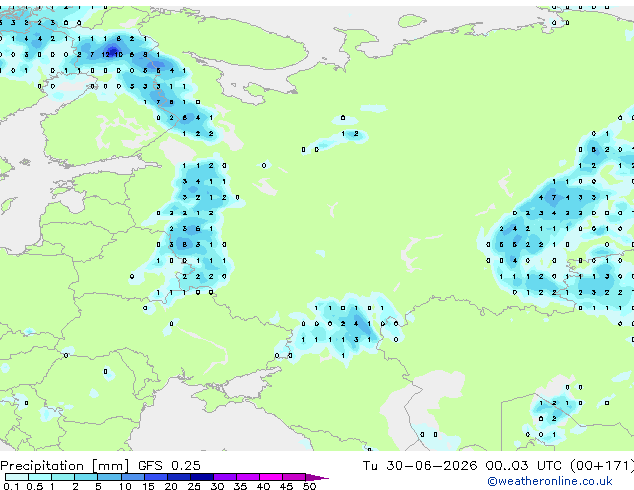Screen dimensions: 634x490
Task: Click the '10' value beside the '12' on the map
Action: (x=118, y=54)
